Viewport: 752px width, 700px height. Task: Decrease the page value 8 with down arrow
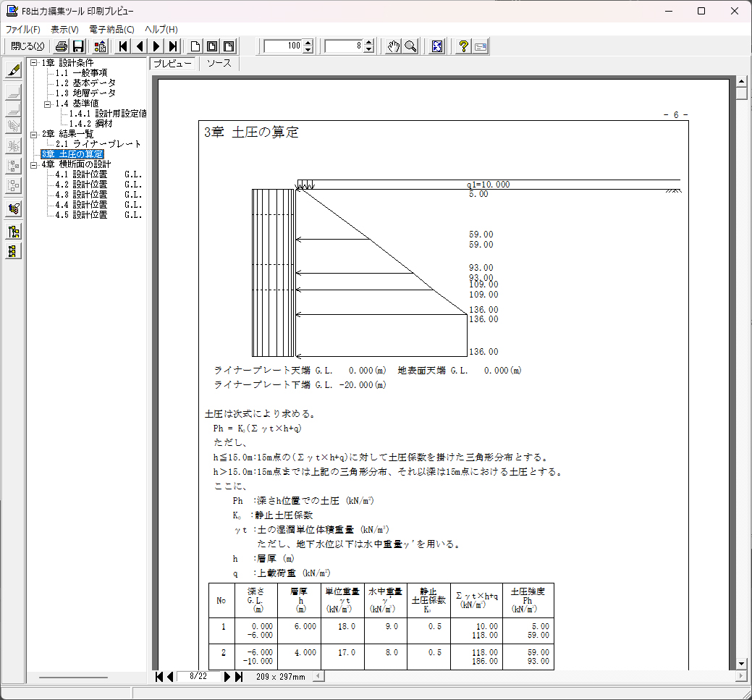(368, 50)
